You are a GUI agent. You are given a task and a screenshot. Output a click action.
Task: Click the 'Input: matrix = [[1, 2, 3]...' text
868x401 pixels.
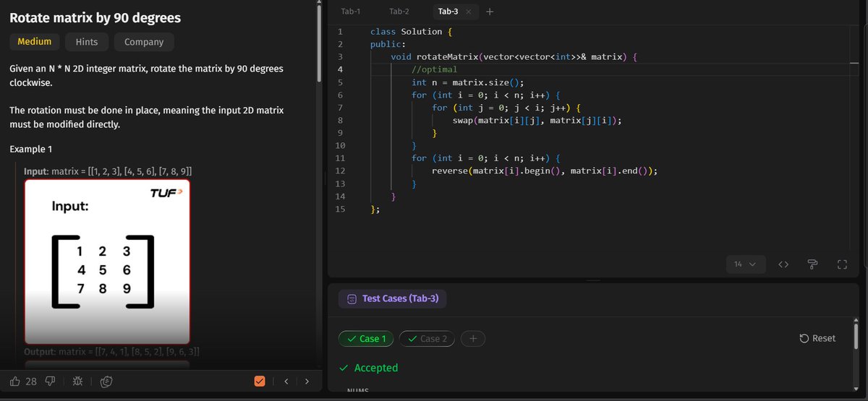(108, 171)
